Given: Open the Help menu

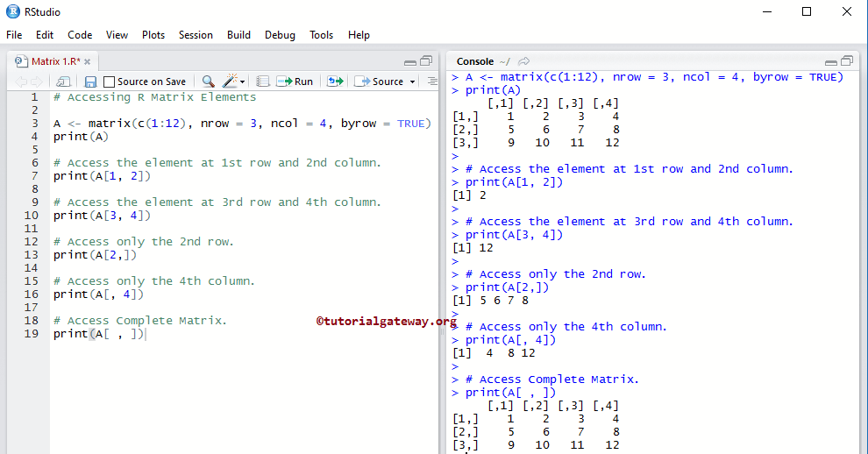Looking at the screenshot, I should pyautogui.click(x=359, y=35).
